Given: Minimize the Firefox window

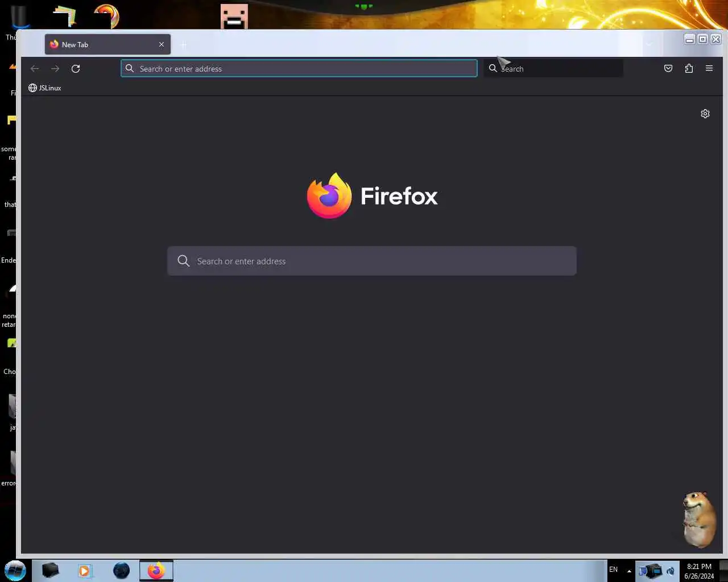Looking at the screenshot, I should click(x=689, y=39).
